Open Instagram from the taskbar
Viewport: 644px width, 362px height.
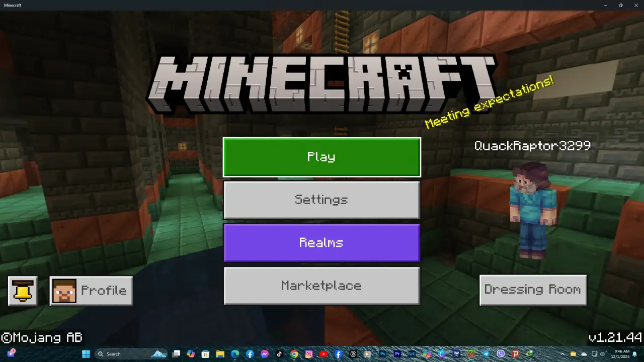[x=308, y=354]
